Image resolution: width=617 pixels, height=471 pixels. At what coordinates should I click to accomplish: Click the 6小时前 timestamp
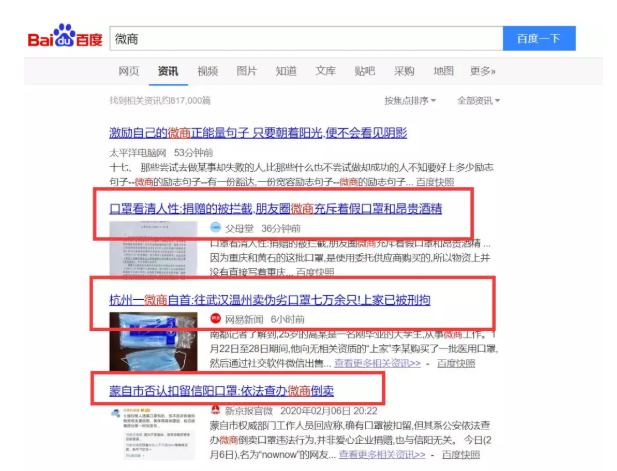[x=288, y=319]
